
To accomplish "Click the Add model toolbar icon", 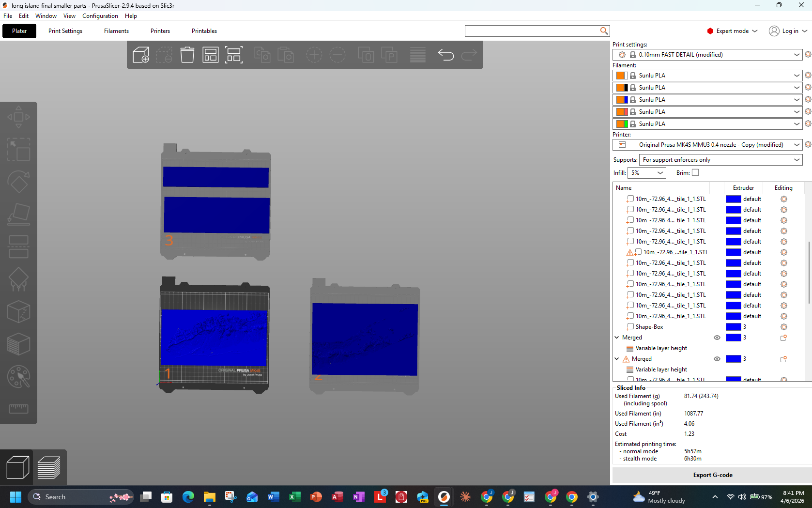I will click(x=141, y=55).
